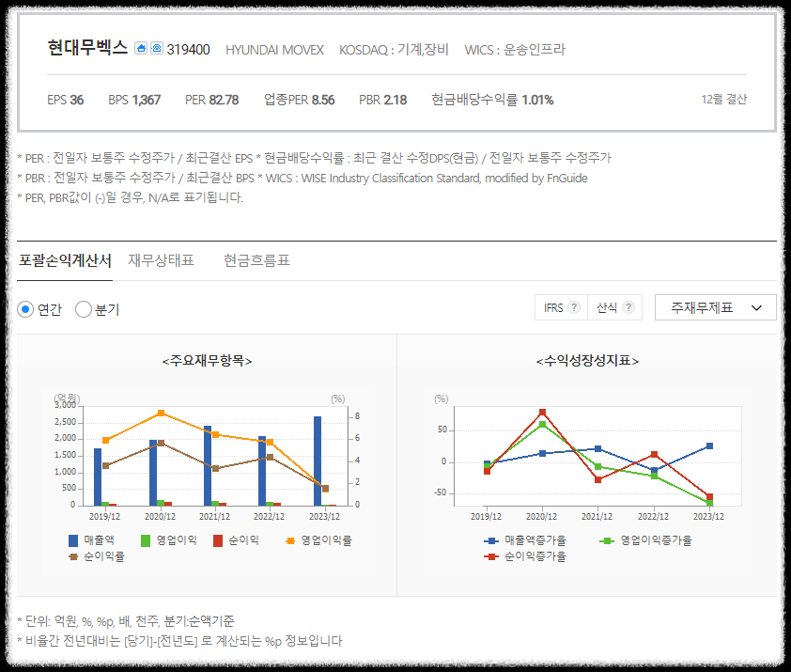Image resolution: width=791 pixels, height=672 pixels.
Task: Select the 연간 radio button
Action: [x=25, y=309]
